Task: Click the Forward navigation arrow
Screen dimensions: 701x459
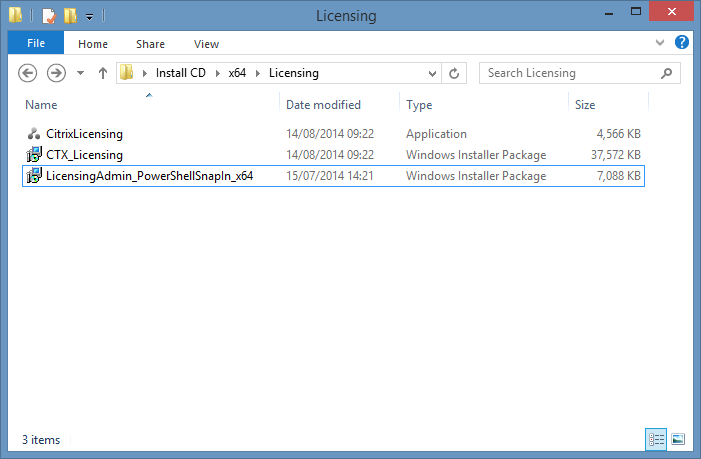Action: pyautogui.click(x=56, y=73)
